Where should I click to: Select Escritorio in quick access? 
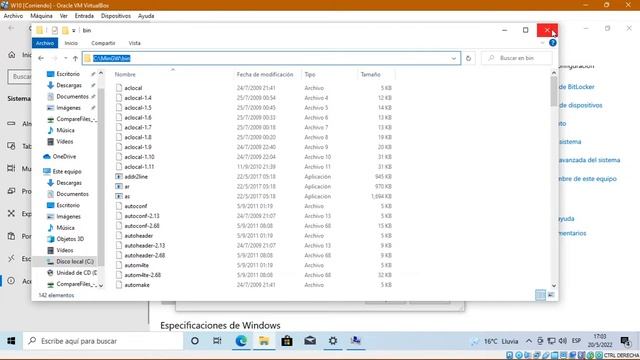(x=68, y=74)
